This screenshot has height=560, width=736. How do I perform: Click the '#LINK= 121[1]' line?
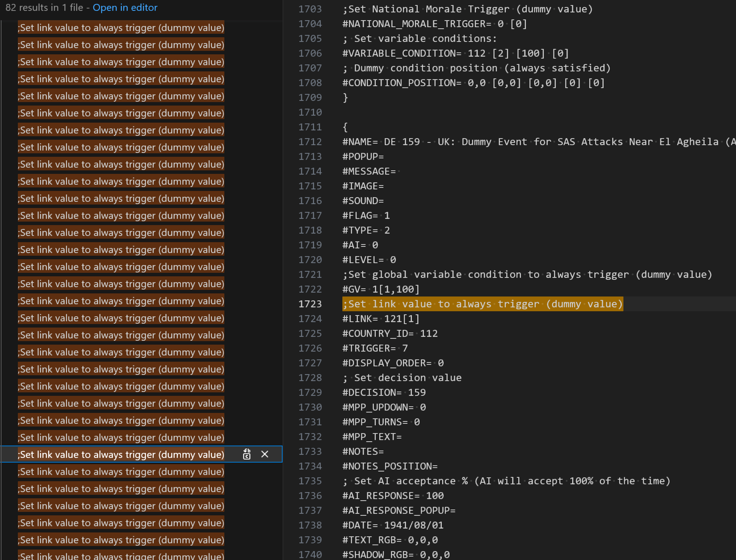point(381,319)
